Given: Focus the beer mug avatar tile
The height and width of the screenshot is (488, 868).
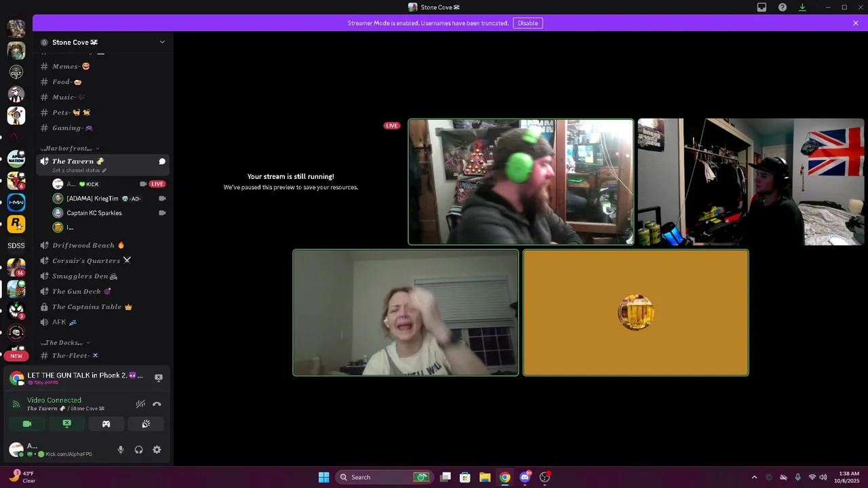Looking at the screenshot, I should pyautogui.click(x=635, y=312).
